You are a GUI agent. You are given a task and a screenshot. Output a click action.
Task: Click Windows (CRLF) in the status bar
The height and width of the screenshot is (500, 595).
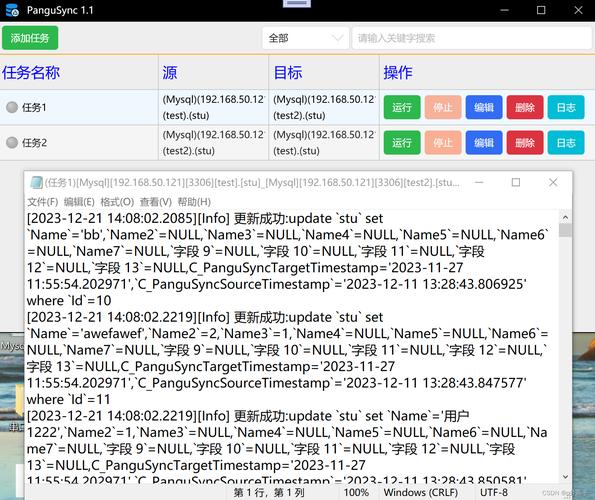coord(420,492)
